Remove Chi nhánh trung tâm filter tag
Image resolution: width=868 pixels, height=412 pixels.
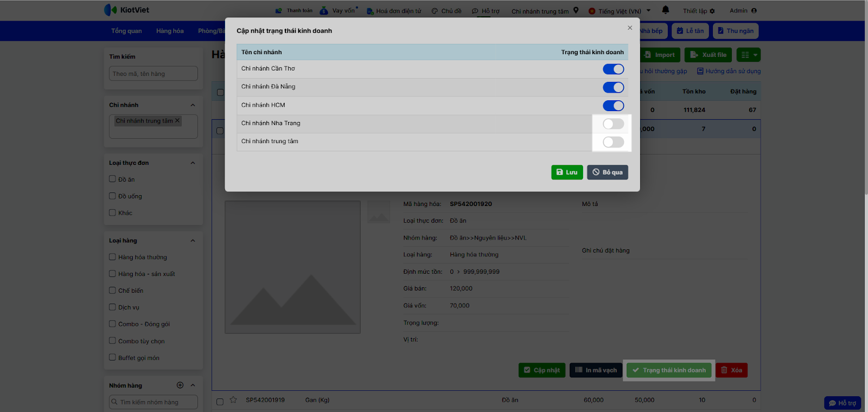[x=177, y=120]
